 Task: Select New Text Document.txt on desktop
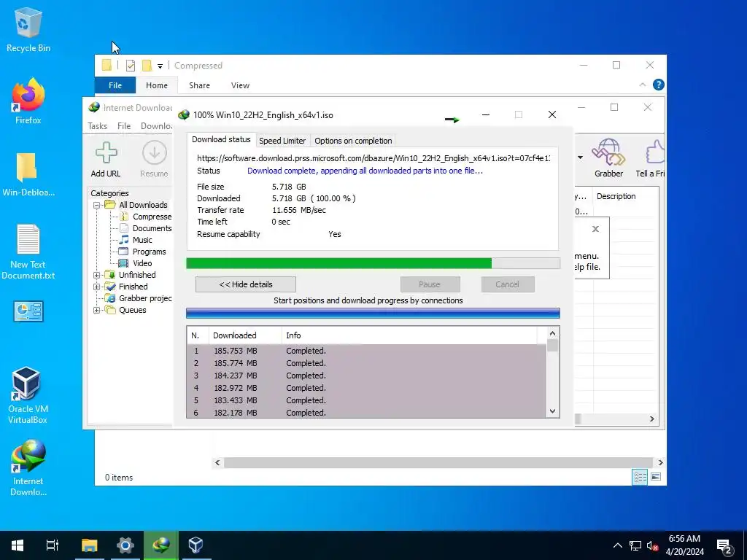click(x=28, y=252)
